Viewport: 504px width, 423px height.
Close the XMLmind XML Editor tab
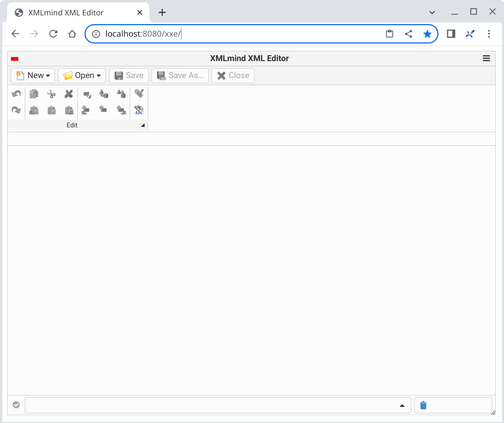[140, 13]
